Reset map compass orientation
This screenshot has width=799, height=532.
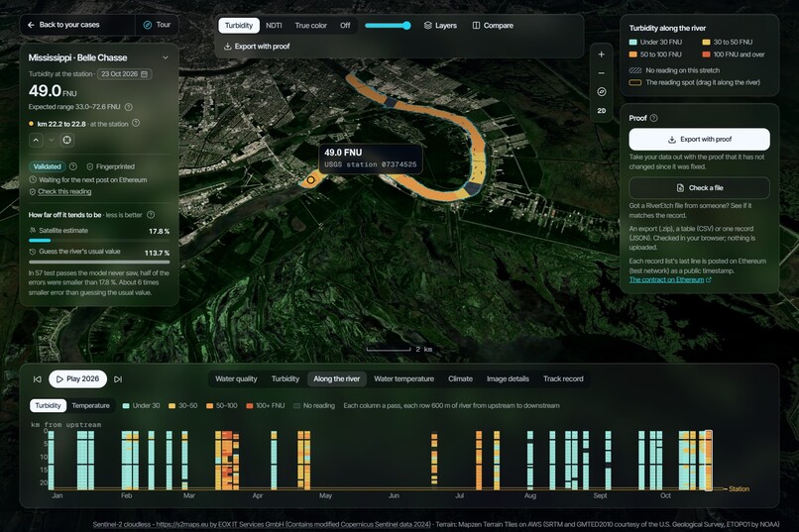pyautogui.click(x=602, y=92)
